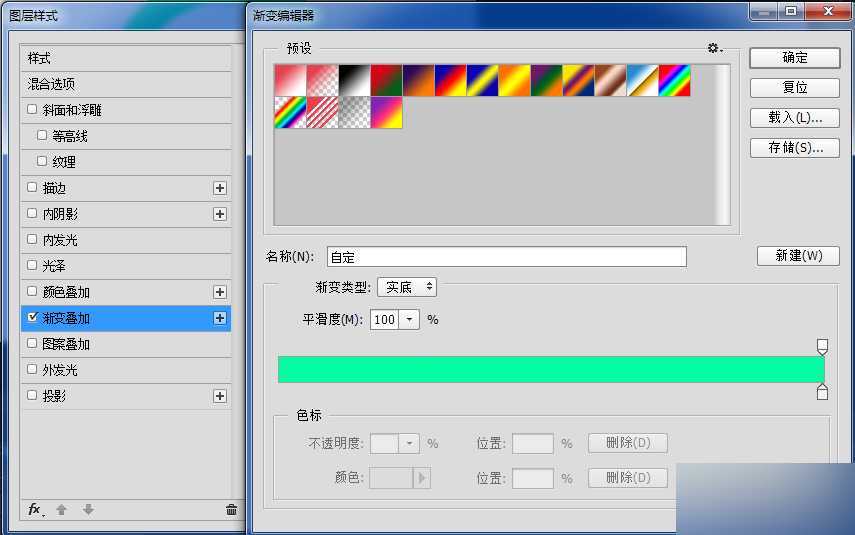Open the 渐变类型 dropdown
Viewport: 855px width, 535px height.
tap(406, 287)
